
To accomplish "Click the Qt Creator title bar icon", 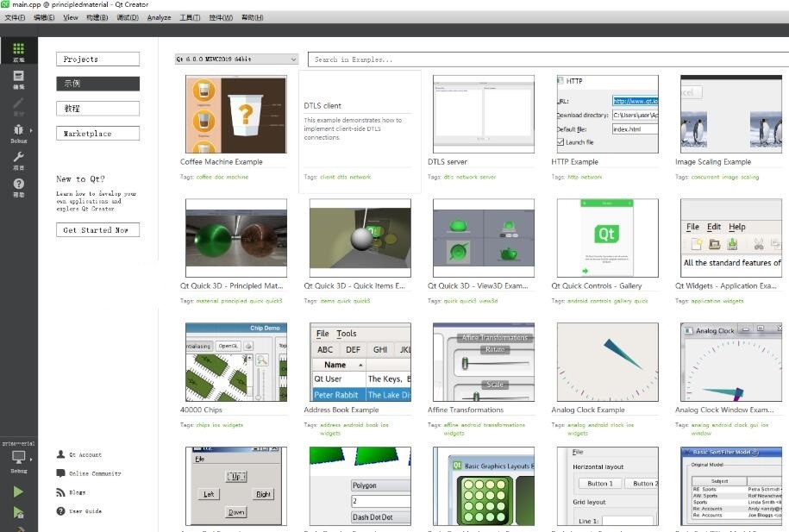I will click(x=4, y=4).
